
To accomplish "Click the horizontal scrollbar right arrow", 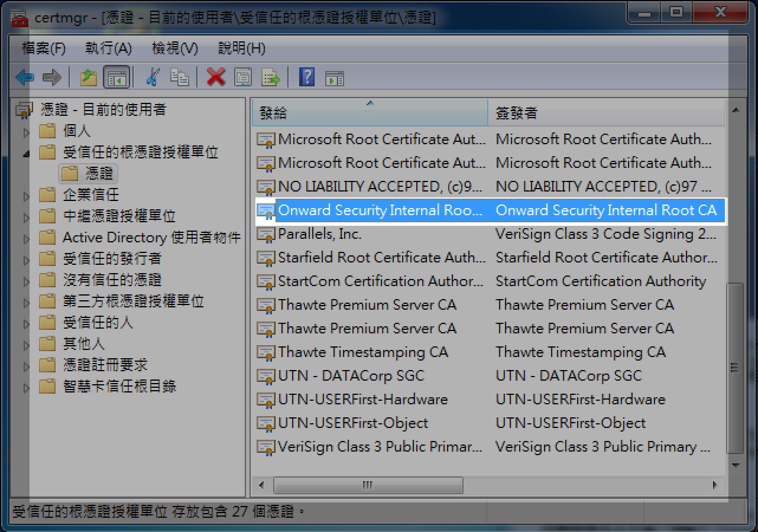I will [715, 485].
